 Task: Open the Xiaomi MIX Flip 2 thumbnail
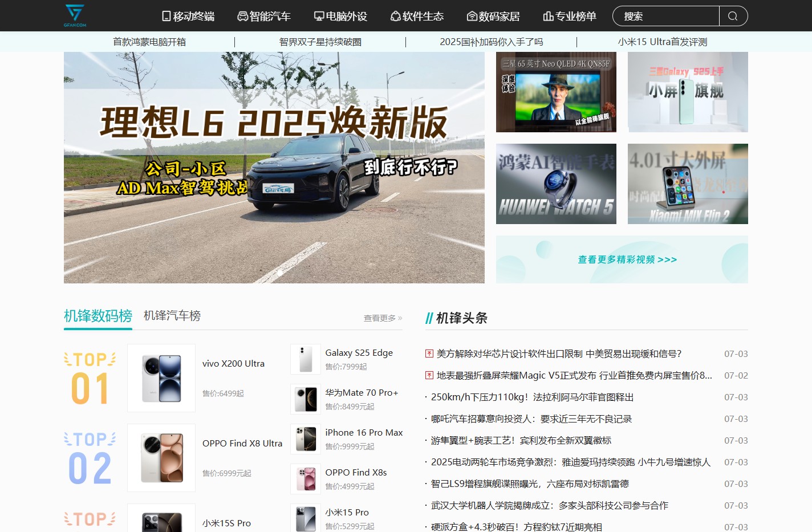point(688,184)
